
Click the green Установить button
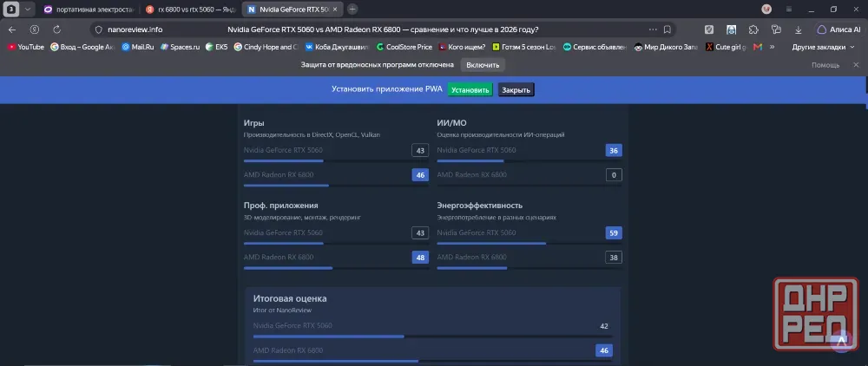point(470,90)
